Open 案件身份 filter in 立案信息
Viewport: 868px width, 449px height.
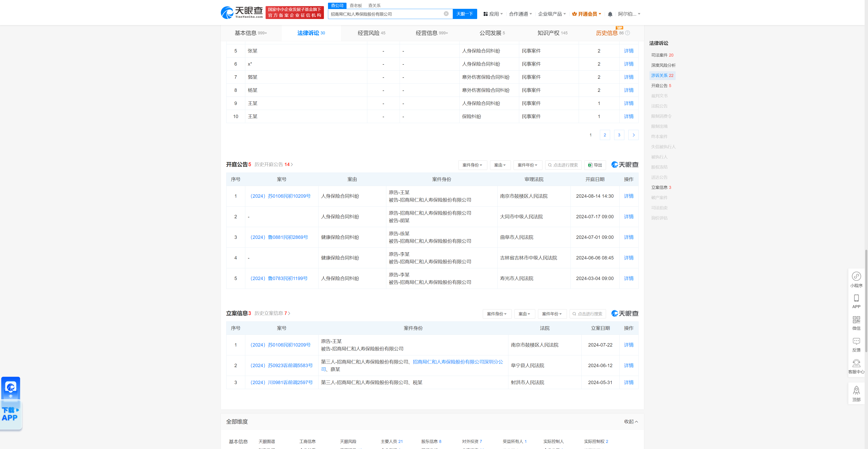coord(497,314)
